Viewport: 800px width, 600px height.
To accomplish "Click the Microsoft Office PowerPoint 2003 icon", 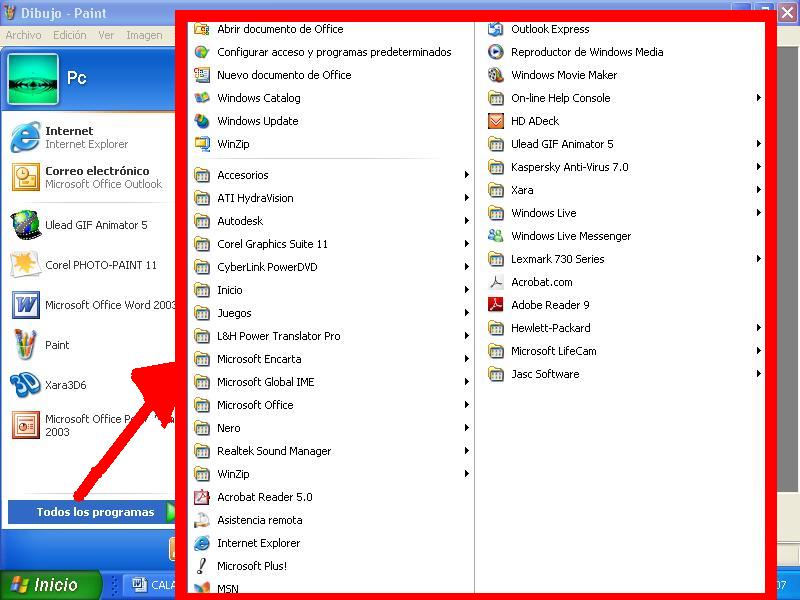I will 26,425.
